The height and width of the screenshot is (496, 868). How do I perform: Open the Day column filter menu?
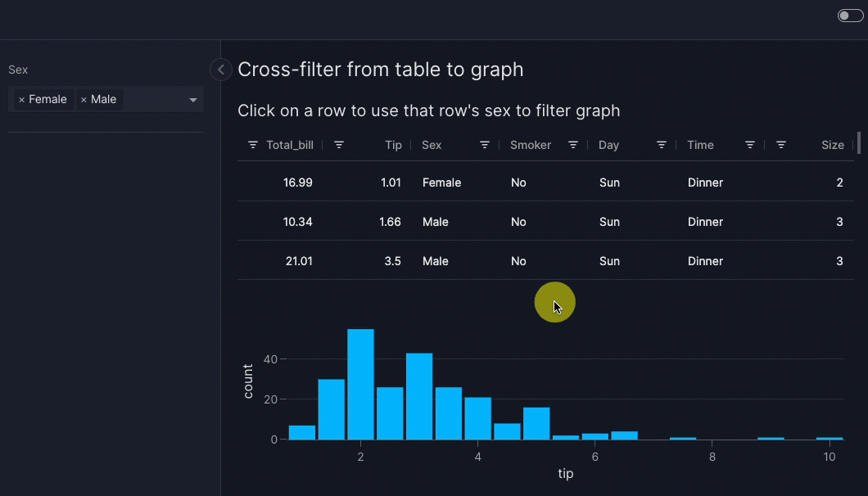click(x=662, y=145)
